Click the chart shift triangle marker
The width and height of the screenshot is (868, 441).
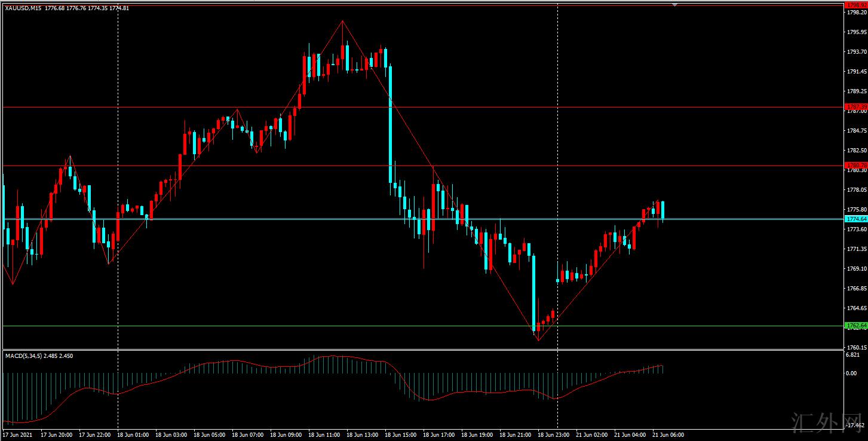675,5
